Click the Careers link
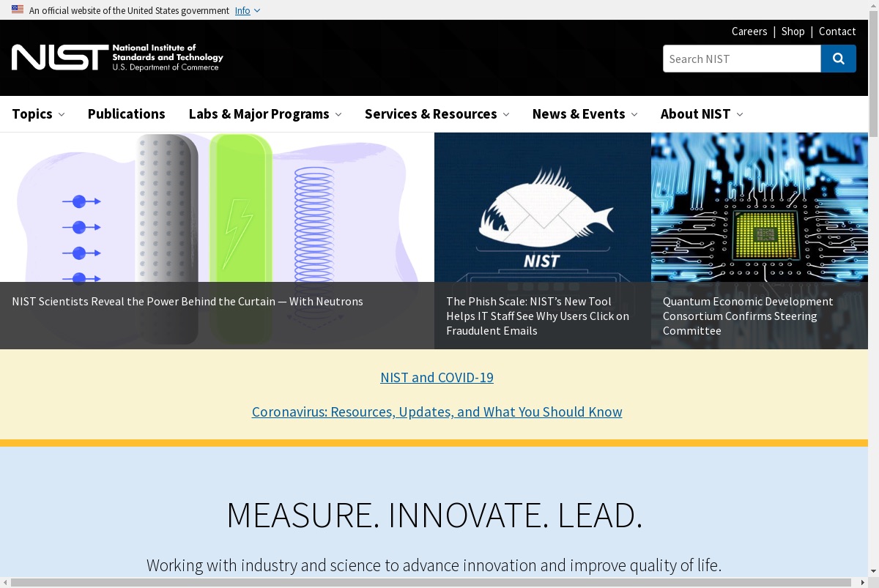 tap(749, 31)
